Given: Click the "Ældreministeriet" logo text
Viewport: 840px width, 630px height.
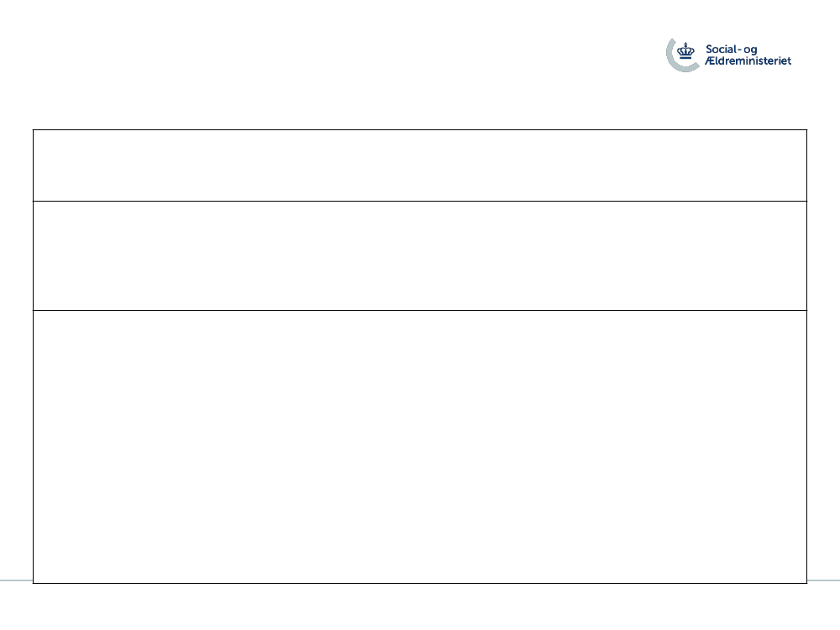Looking at the screenshot, I should click(748, 61).
